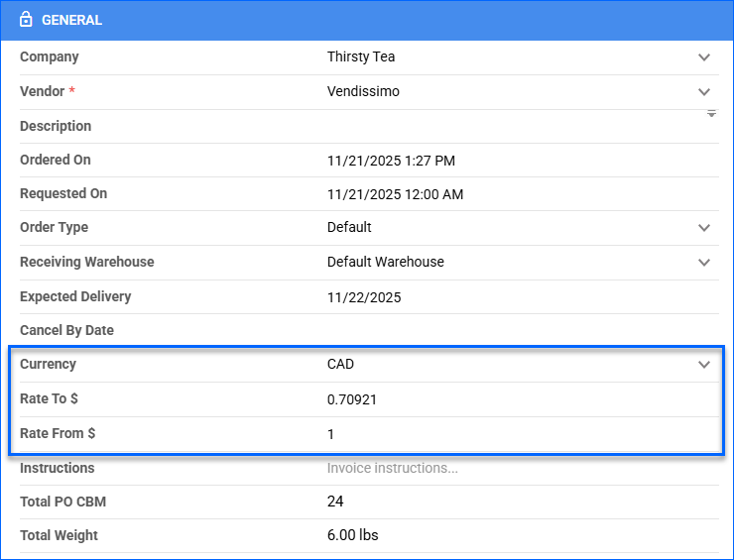Edit the Requested On date and time
The width and height of the screenshot is (734, 560).
coord(395,194)
